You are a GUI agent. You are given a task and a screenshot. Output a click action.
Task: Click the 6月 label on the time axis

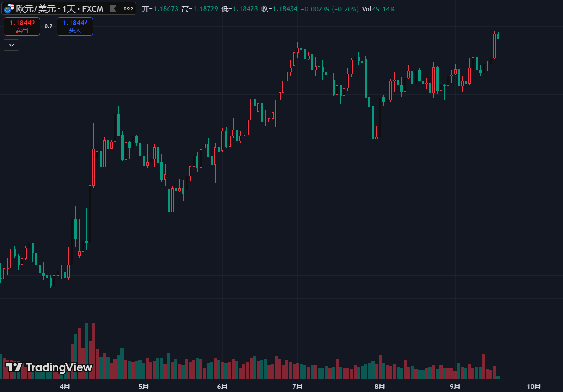pyautogui.click(x=222, y=386)
